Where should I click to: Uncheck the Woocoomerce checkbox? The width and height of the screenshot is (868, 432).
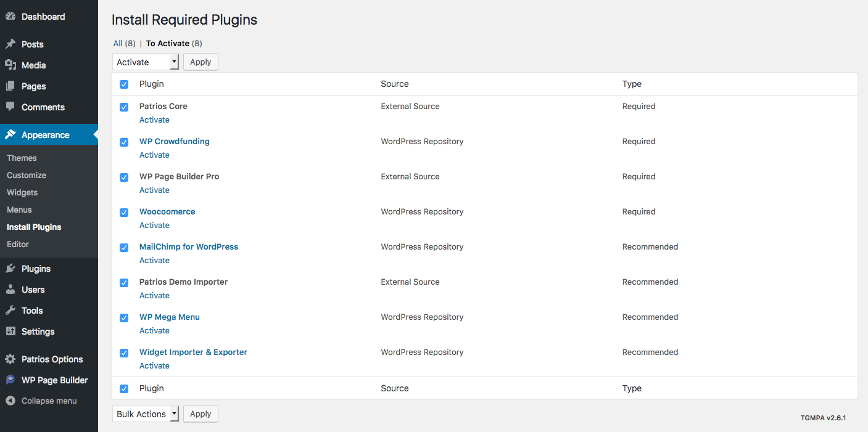coord(124,213)
